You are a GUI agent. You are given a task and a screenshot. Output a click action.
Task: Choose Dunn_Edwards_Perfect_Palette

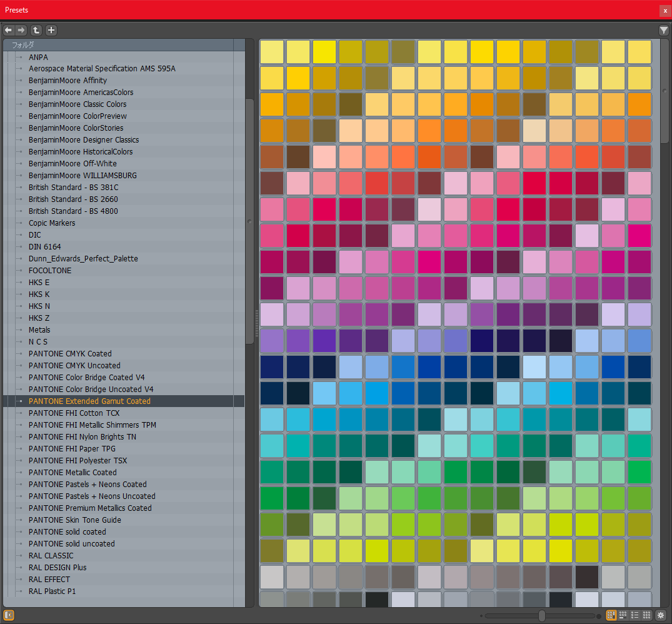coord(83,258)
